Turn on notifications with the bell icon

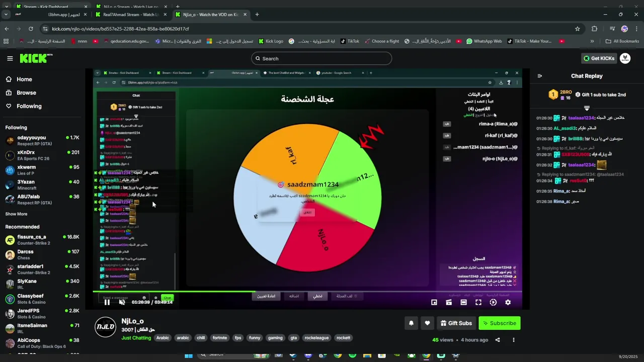(411, 323)
